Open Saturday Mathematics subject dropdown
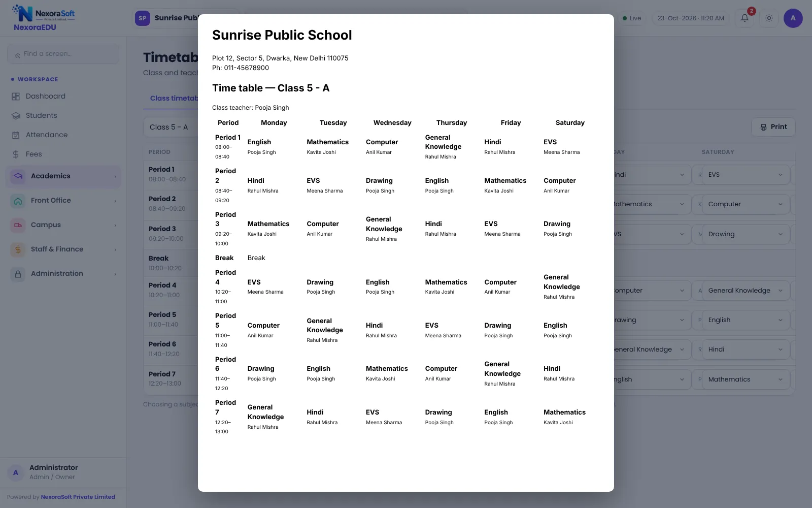The image size is (812, 508). tap(746, 379)
